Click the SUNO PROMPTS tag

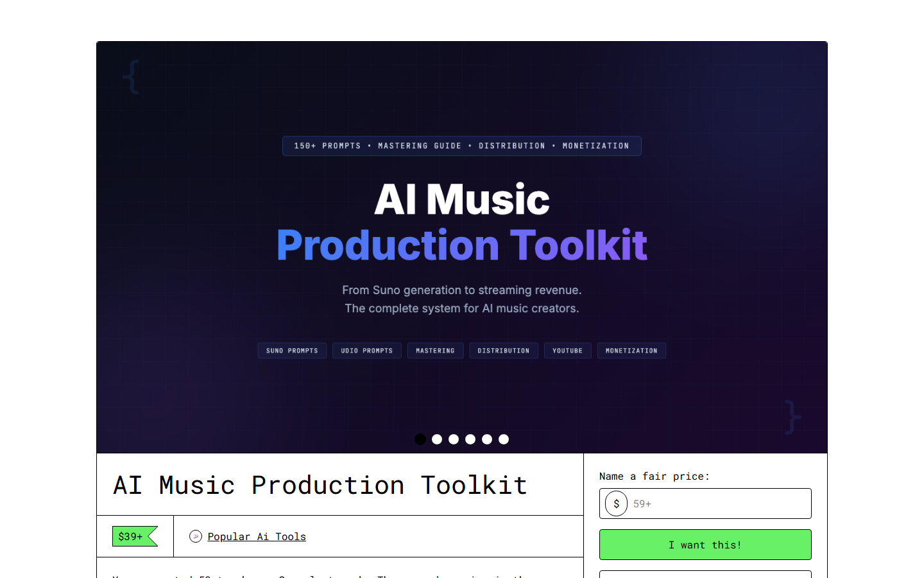pyautogui.click(x=292, y=351)
